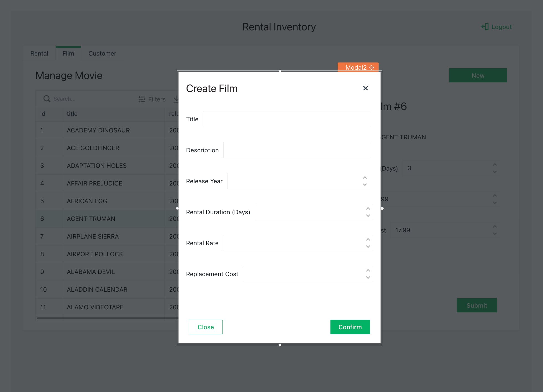Switch to the Rental tab
Screen dimensions: 543x392
tap(39, 53)
